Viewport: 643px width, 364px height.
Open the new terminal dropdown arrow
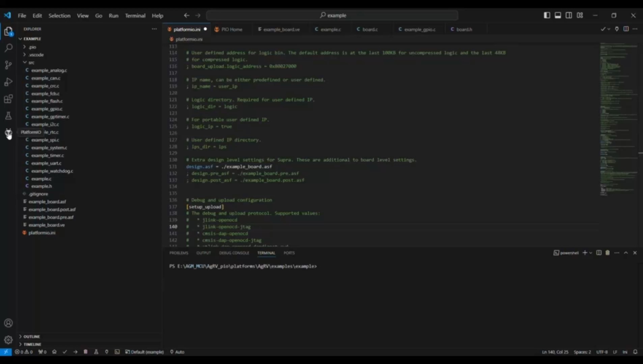pos(591,253)
